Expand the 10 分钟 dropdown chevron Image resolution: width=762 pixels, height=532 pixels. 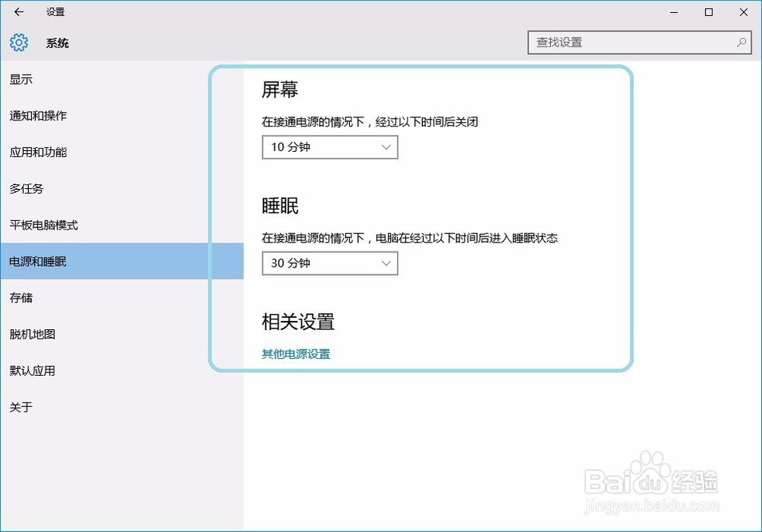click(386, 147)
